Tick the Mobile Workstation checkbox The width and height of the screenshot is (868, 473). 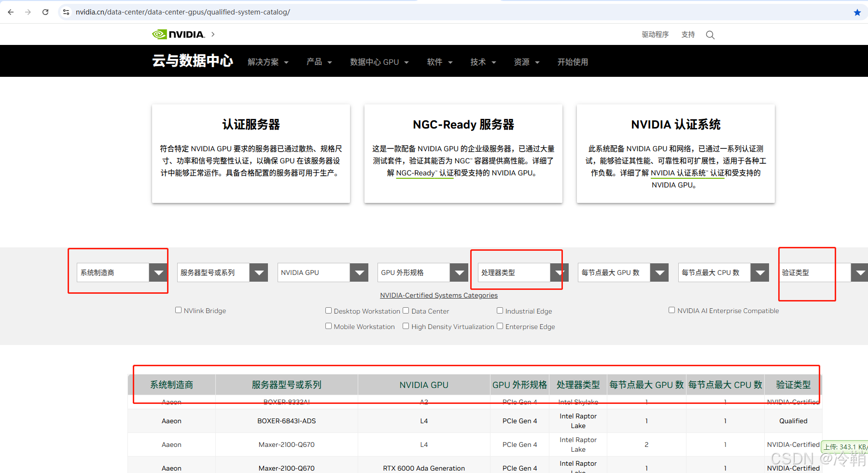click(x=328, y=326)
